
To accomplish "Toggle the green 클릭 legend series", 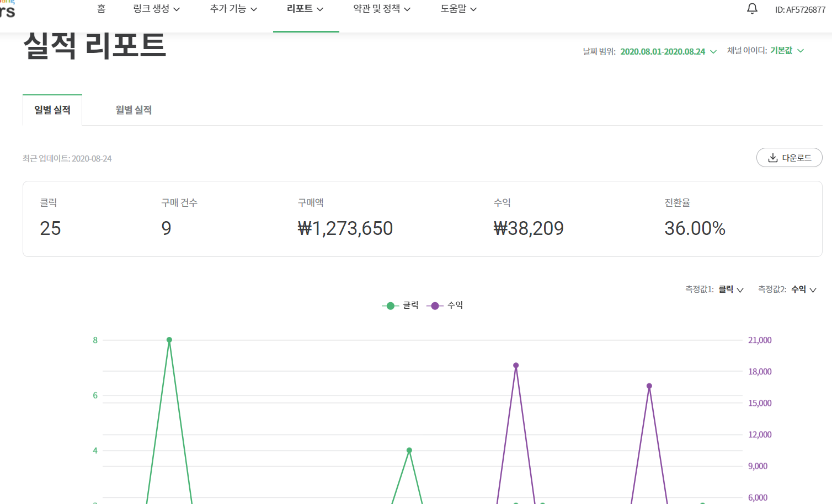I will click(401, 305).
